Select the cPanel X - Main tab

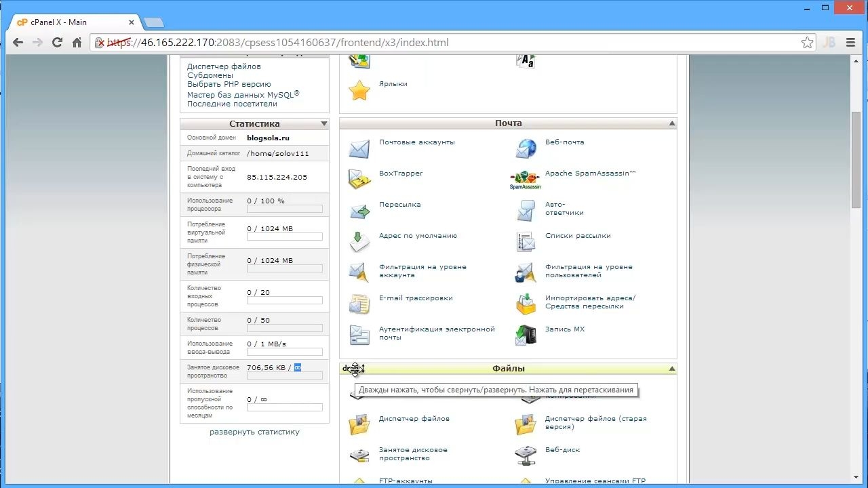point(75,22)
